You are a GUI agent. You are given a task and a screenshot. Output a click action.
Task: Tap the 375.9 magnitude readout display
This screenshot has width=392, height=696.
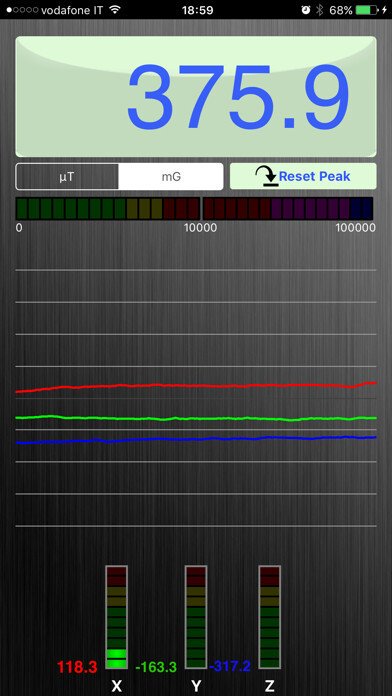(x=196, y=97)
